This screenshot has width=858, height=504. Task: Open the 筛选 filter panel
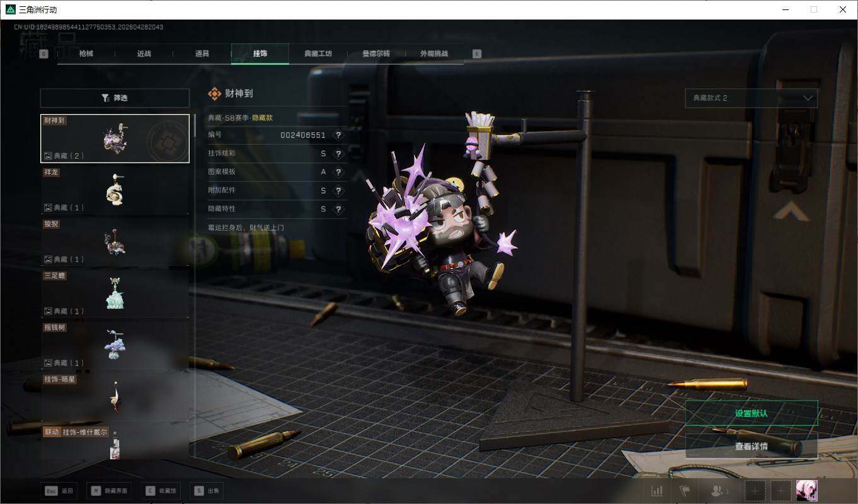[x=115, y=98]
